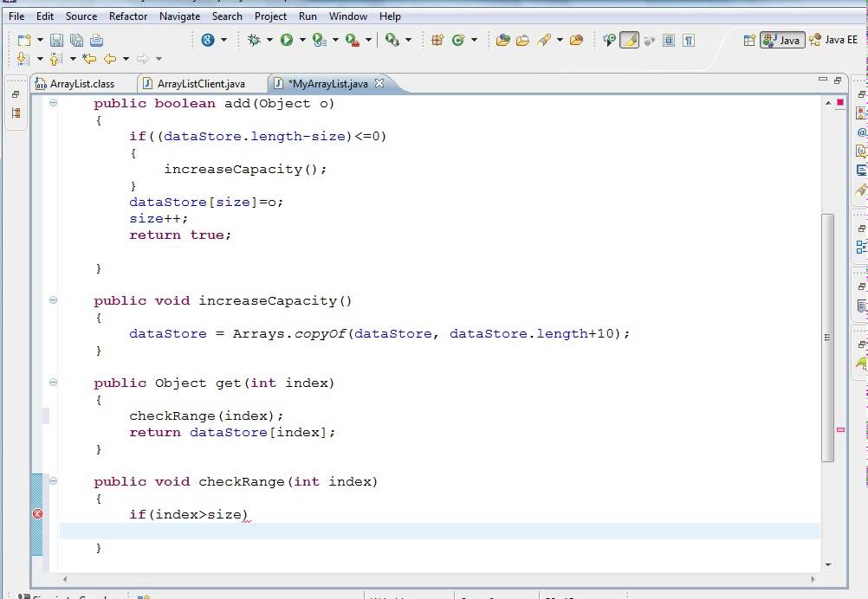The width and height of the screenshot is (868, 599).
Task: Print the file using printer icon
Action: click(96, 40)
